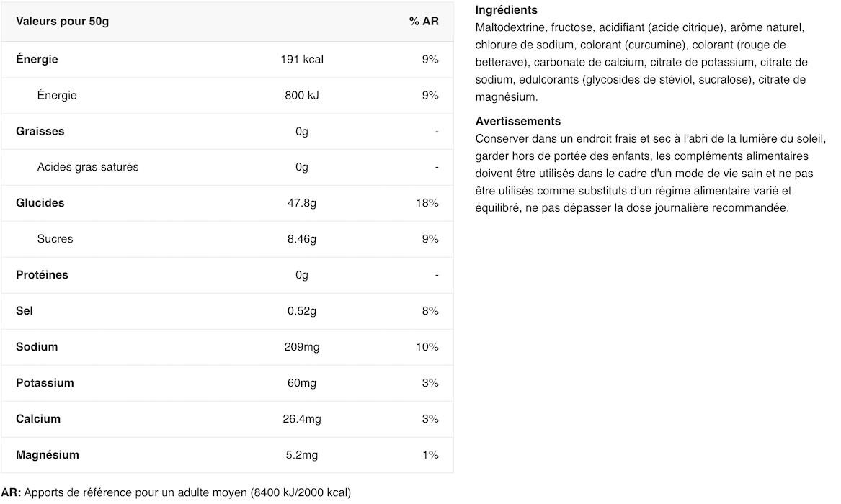Select the 'Acides gras saturés' row
Image resolution: width=841 pixels, height=504 pixels.
coord(228,167)
